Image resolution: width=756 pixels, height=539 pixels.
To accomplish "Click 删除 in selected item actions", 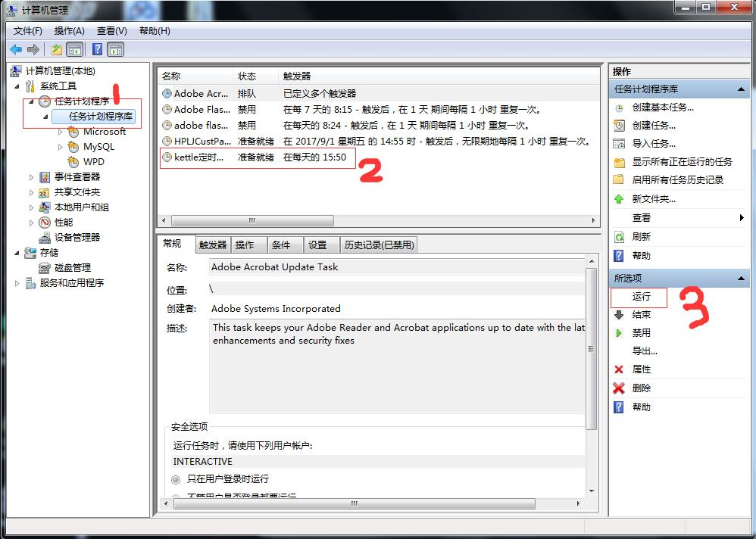I will pyautogui.click(x=642, y=388).
